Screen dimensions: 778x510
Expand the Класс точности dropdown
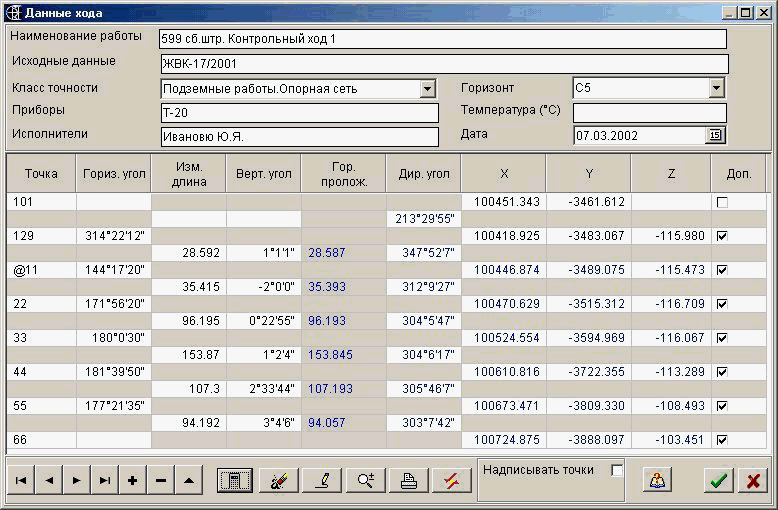[x=427, y=89]
